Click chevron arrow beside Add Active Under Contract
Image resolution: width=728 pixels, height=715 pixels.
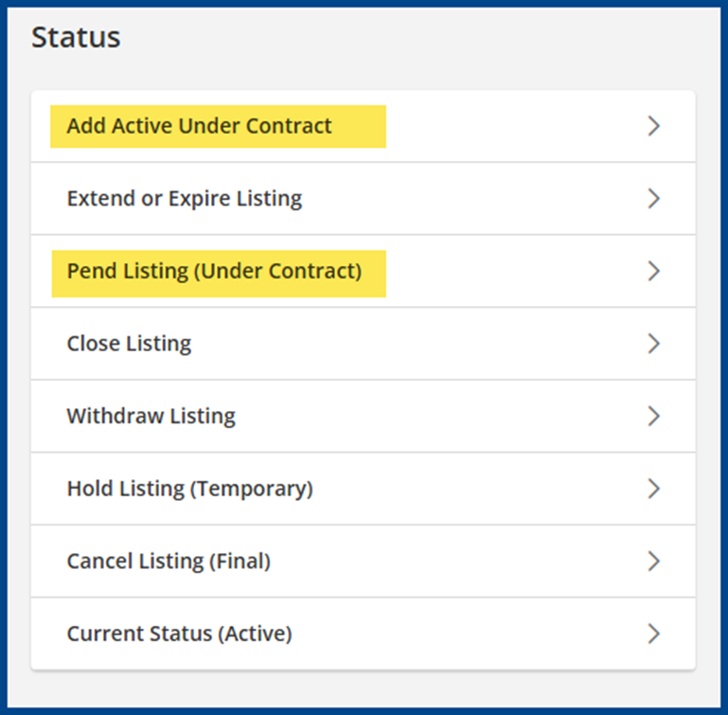[653, 126]
